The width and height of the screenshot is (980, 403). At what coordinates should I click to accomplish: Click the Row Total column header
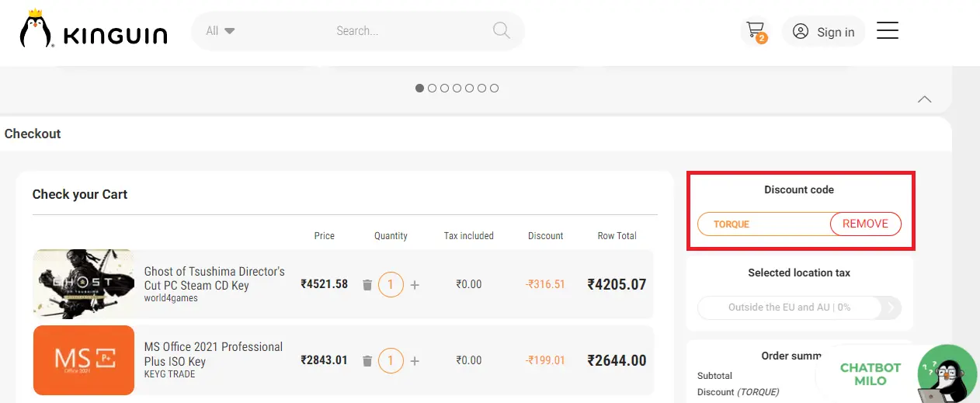tap(617, 236)
